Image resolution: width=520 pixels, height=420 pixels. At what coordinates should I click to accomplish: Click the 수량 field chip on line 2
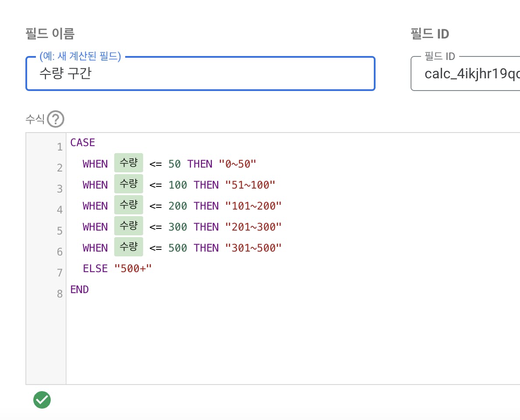129,164
